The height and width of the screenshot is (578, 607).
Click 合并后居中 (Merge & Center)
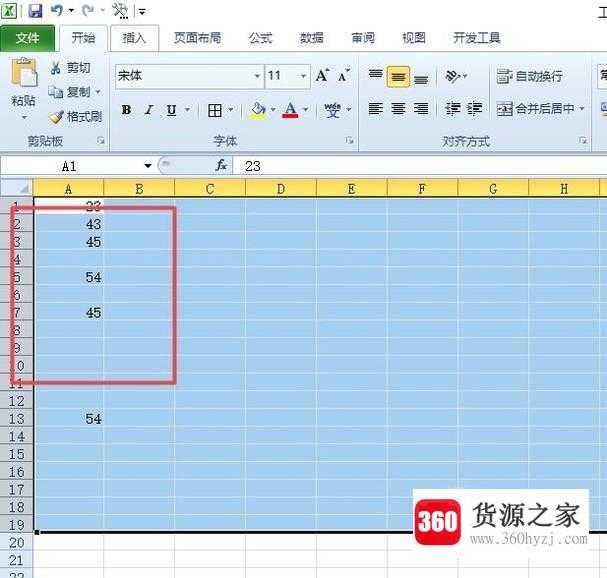point(536,109)
